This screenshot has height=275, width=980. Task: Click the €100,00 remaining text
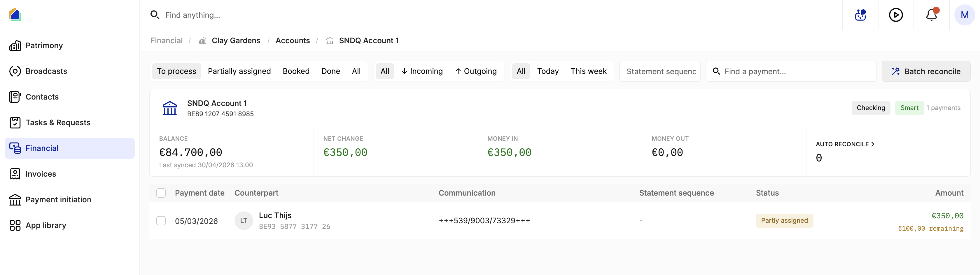point(930,229)
